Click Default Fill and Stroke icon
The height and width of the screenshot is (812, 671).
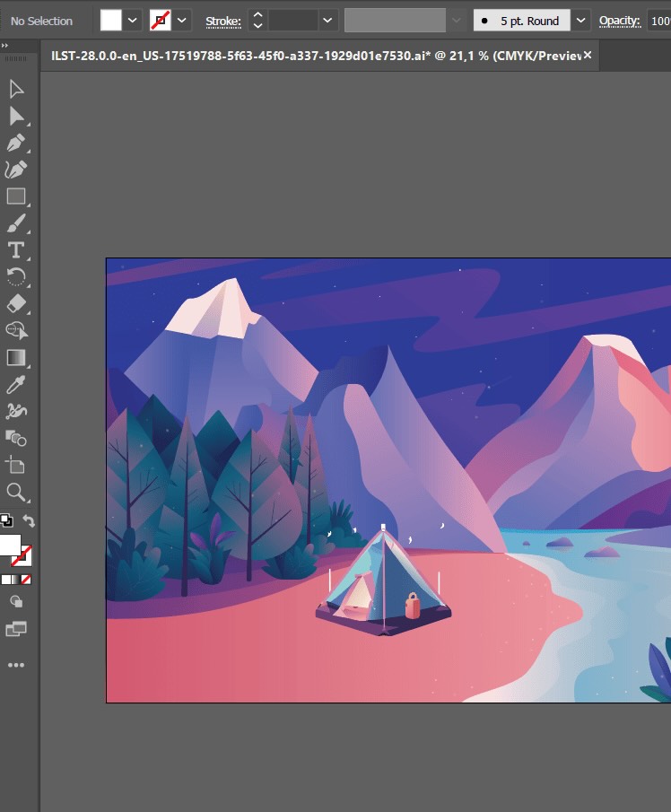(6, 520)
